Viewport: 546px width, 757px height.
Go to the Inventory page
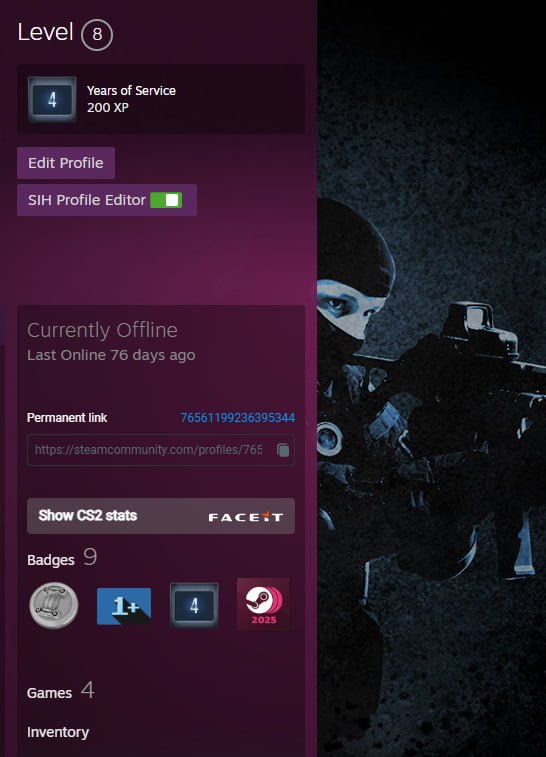(58, 732)
